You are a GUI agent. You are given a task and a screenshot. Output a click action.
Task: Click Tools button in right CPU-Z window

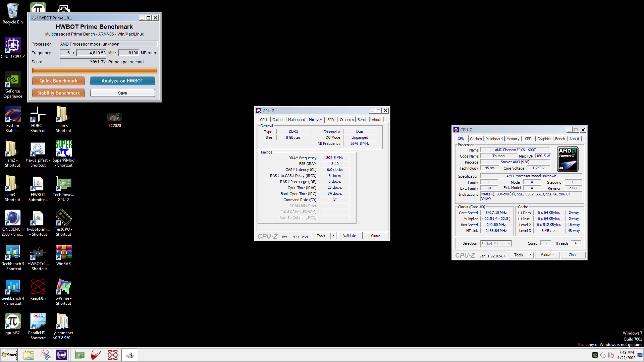pos(519,255)
